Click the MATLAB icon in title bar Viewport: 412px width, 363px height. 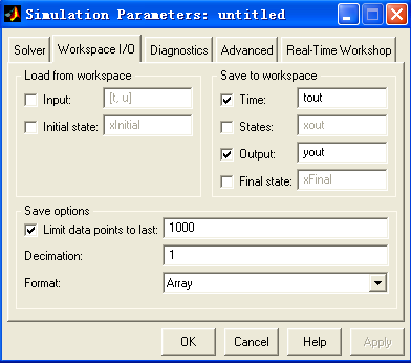pyautogui.click(x=12, y=14)
